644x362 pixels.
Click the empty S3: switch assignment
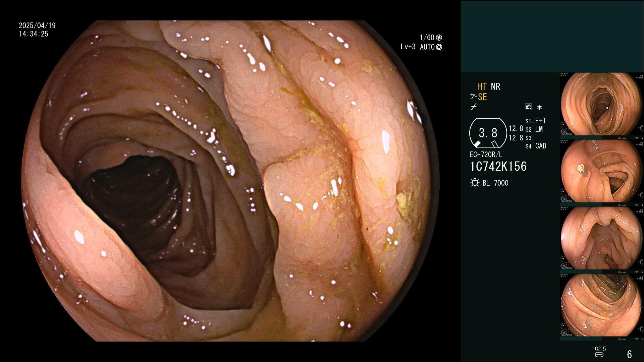(x=529, y=138)
